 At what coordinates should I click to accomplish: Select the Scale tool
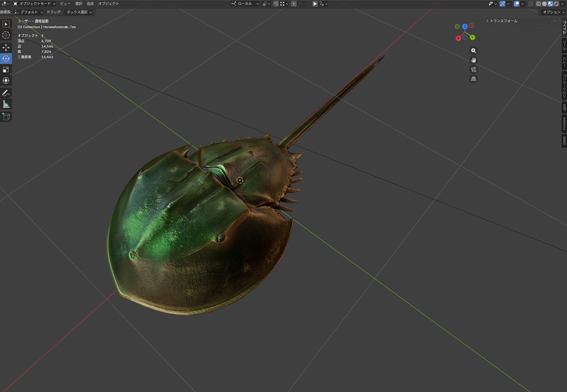(6, 69)
